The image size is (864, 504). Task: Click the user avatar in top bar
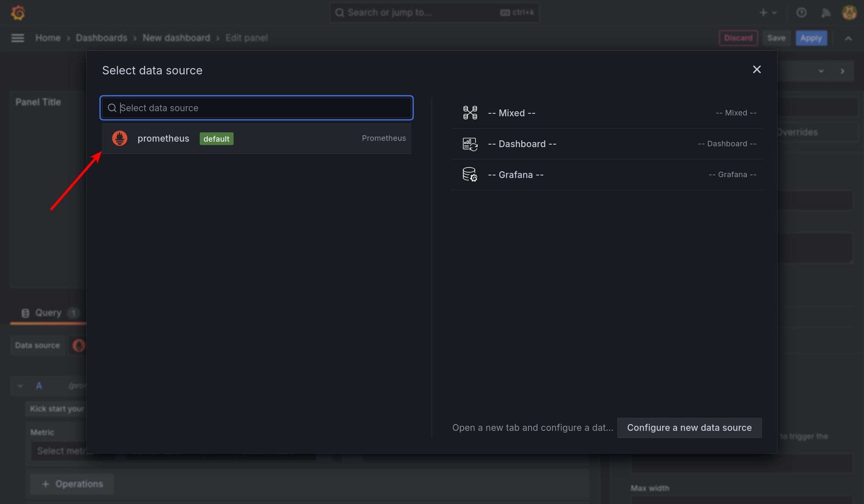click(849, 13)
